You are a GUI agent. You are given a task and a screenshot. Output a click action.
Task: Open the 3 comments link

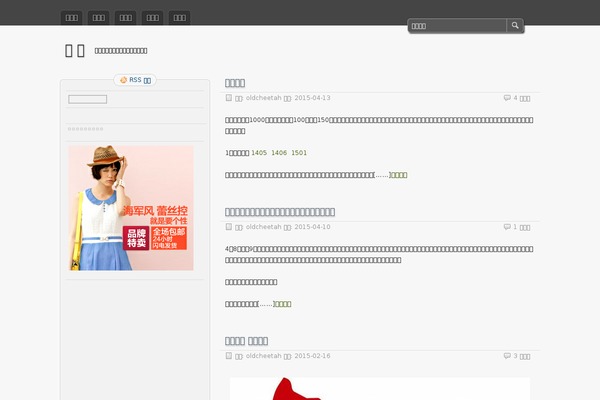tap(522, 356)
